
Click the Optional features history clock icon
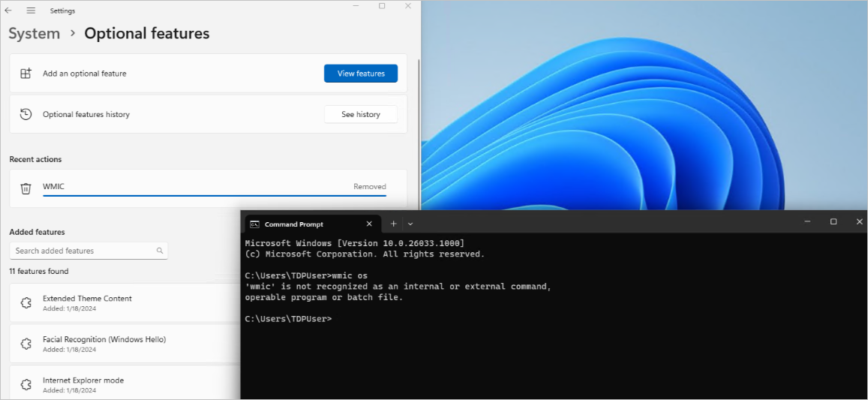coord(26,114)
